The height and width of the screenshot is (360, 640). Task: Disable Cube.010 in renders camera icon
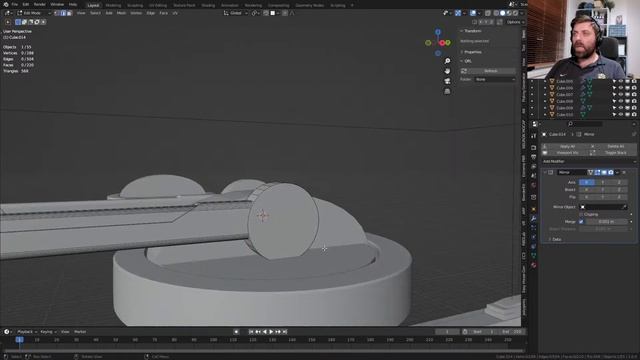tap(634, 115)
